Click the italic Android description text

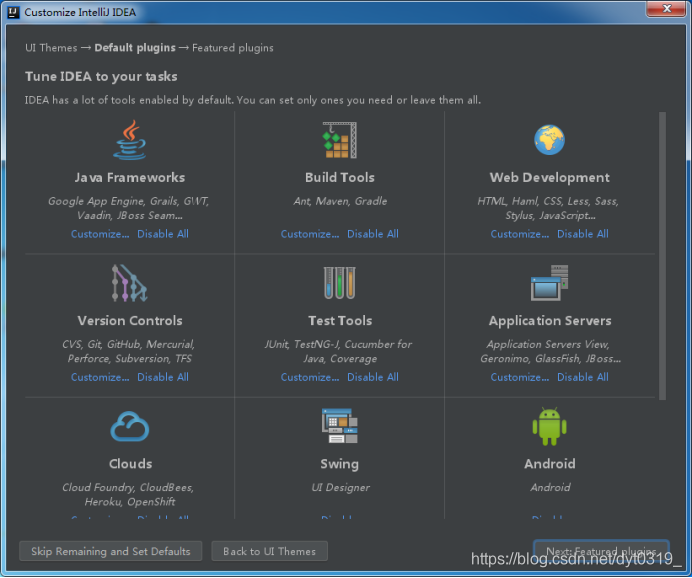[x=550, y=488]
